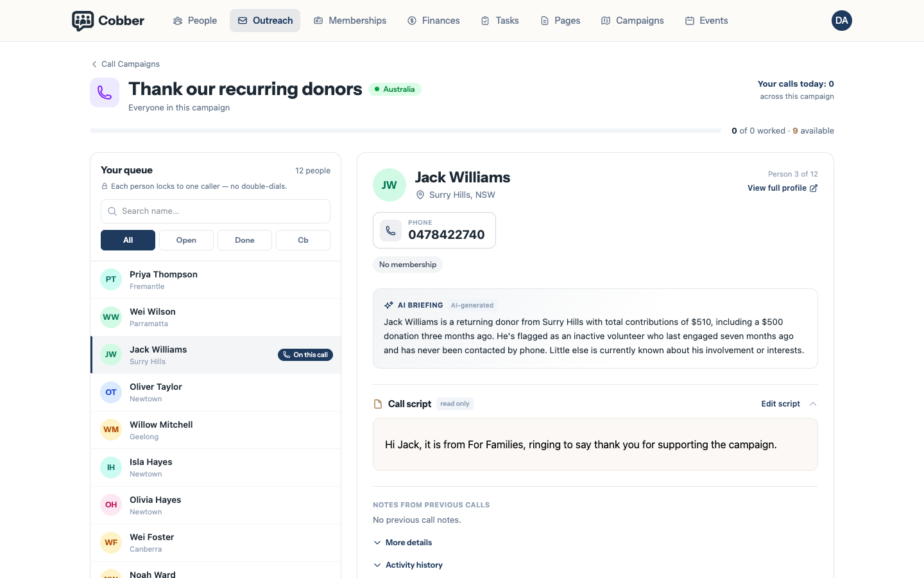Select Wei Foster in the queue

[216, 543]
